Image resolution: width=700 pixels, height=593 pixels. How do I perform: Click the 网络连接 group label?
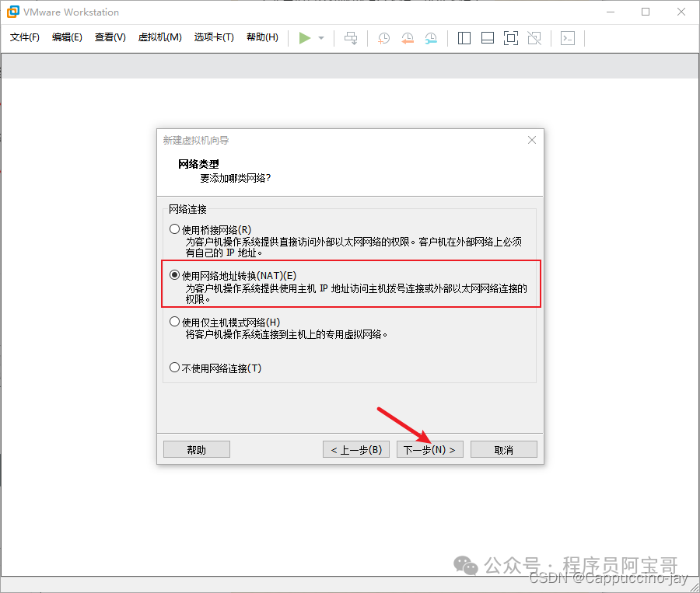[x=187, y=209]
